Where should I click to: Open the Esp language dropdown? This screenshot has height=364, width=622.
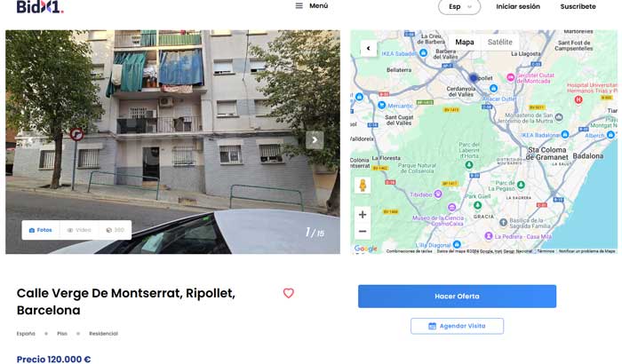pos(459,7)
